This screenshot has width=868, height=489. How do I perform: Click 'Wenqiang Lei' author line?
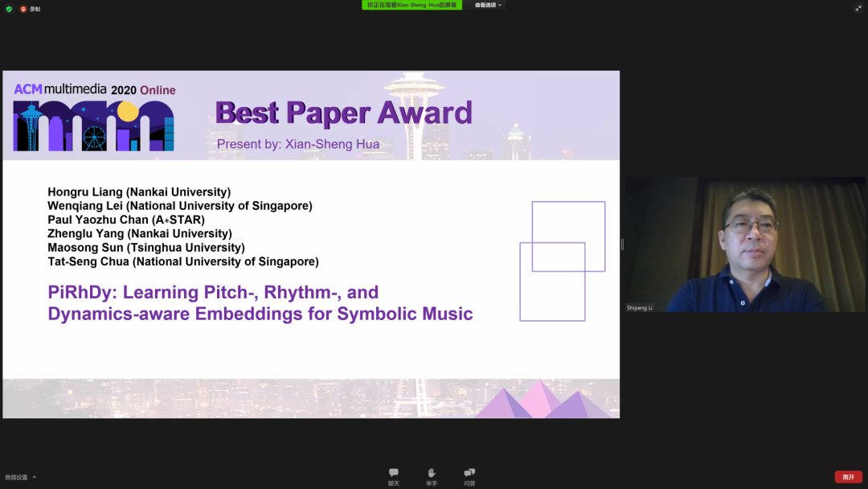coord(180,205)
